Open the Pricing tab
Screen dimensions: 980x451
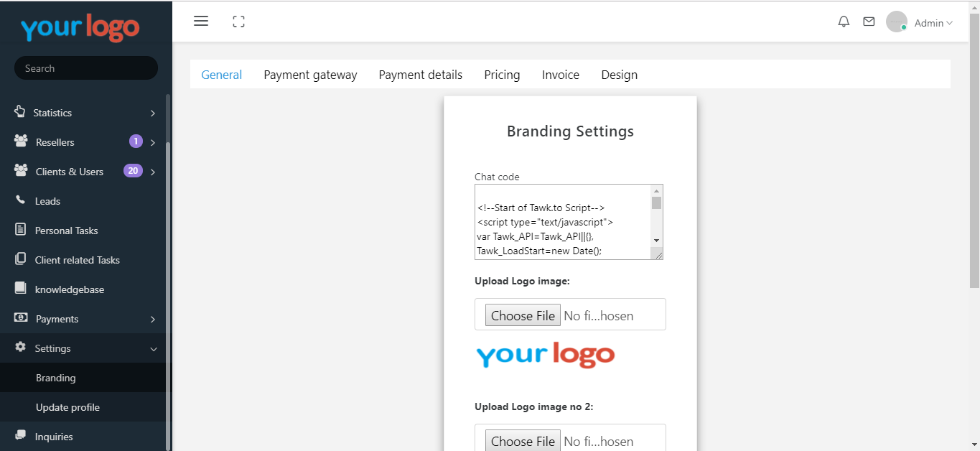tap(502, 75)
